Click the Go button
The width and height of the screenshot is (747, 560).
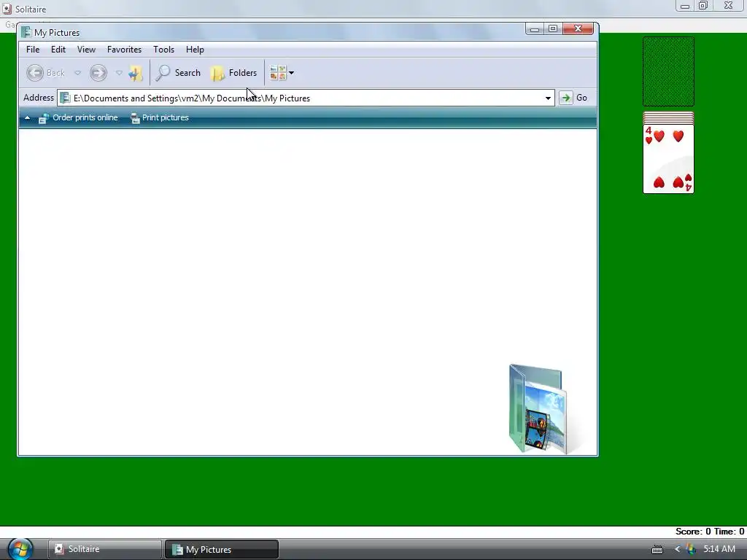573,98
